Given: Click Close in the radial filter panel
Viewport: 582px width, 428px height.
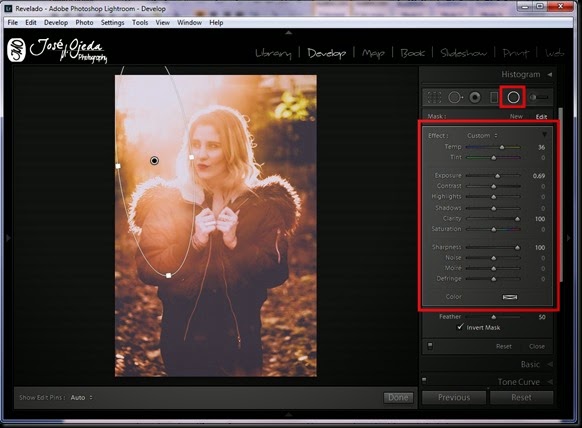Looking at the screenshot, I should (x=537, y=346).
